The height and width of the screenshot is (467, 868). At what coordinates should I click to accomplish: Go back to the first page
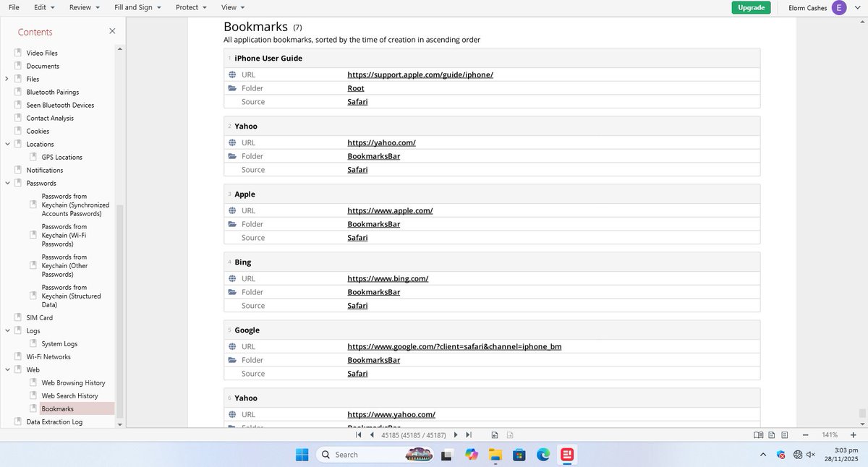point(359,435)
